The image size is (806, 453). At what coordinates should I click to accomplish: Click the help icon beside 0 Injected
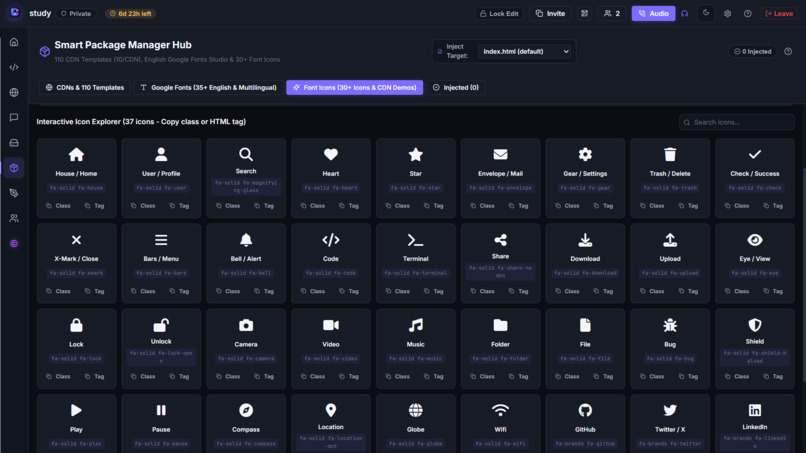(x=788, y=51)
